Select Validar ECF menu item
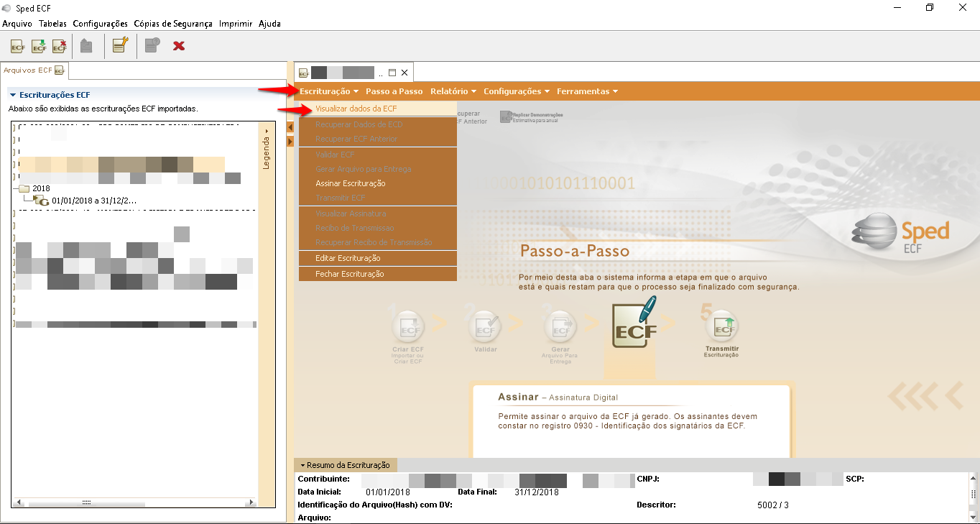The height and width of the screenshot is (524, 980). tap(378, 155)
